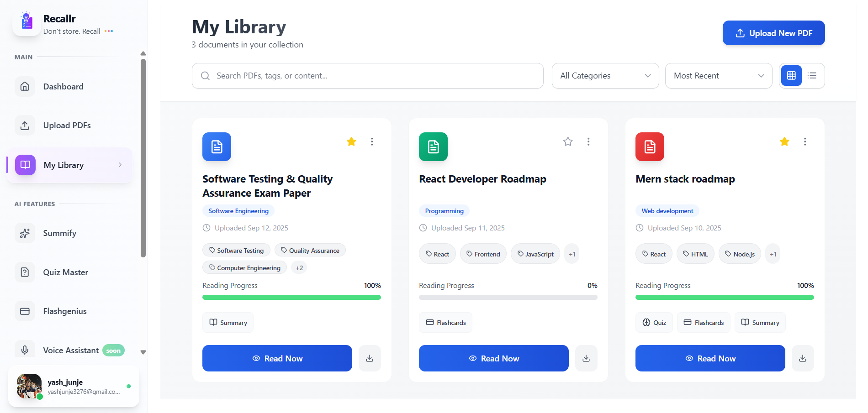Select the Computer Engineering tag
The width and height of the screenshot is (868, 413).
coord(244,267)
